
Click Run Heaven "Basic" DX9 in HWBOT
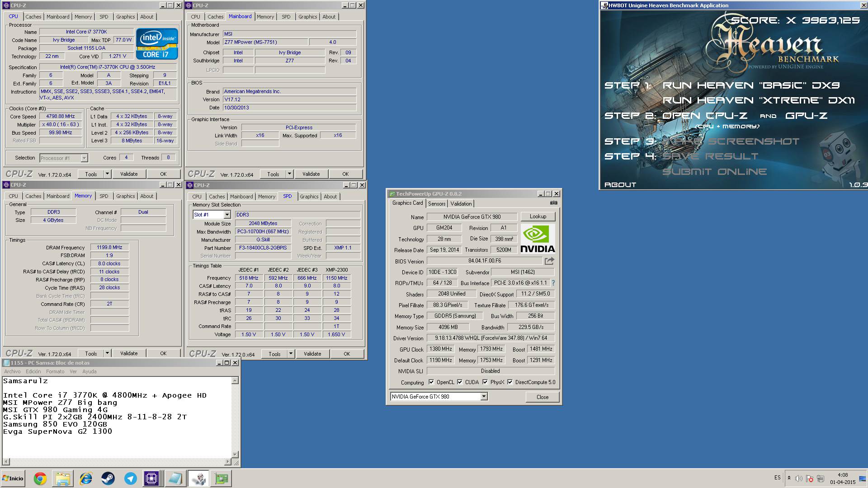pyautogui.click(x=751, y=85)
